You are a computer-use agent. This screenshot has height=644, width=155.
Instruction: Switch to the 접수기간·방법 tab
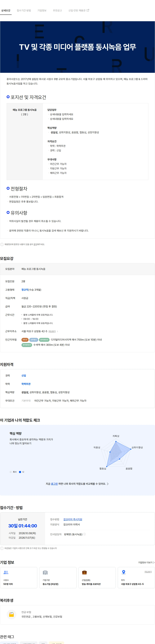(x=24, y=10)
